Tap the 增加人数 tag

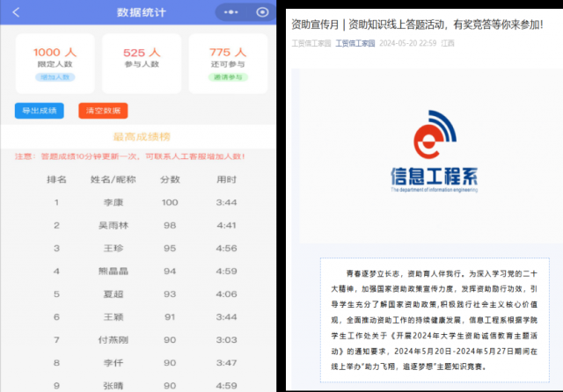[55, 77]
